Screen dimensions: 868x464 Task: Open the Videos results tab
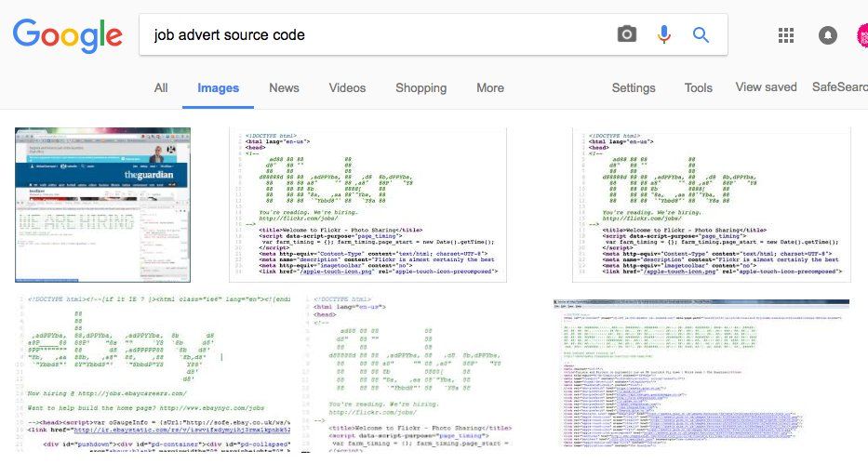point(347,88)
